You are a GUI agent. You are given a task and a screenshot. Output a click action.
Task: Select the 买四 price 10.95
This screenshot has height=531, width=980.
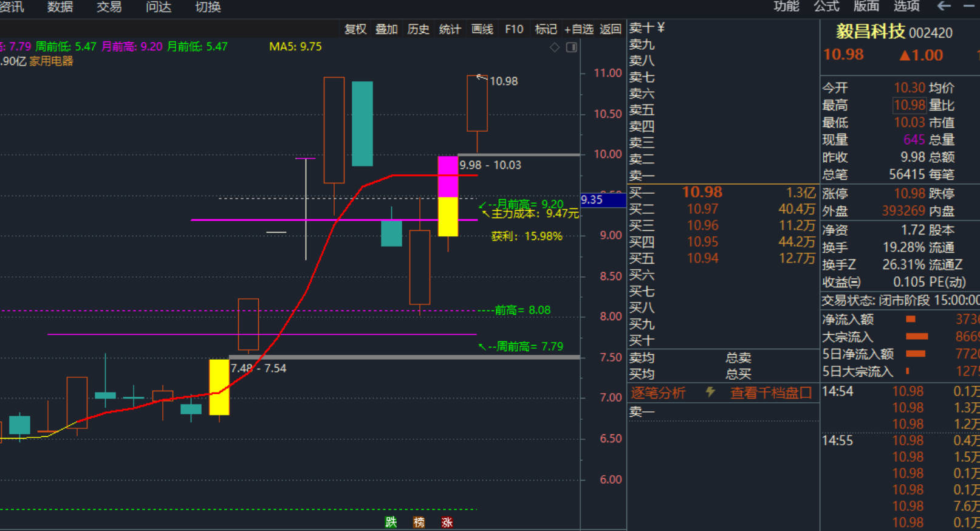[x=702, y=242]
